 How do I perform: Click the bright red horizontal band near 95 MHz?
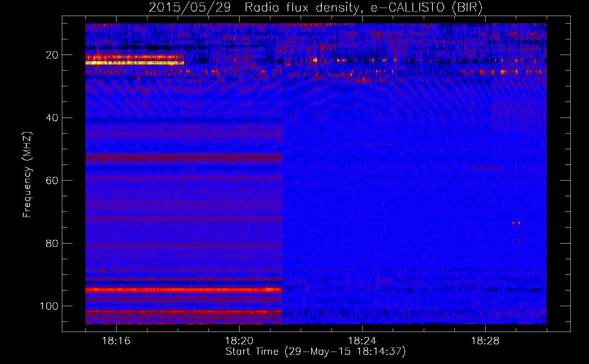coord(184,290)
